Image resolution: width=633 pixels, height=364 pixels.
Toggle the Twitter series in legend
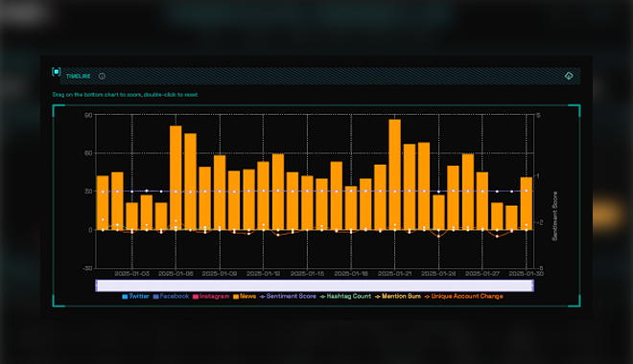pyautogui.click(x=135, y=296)
